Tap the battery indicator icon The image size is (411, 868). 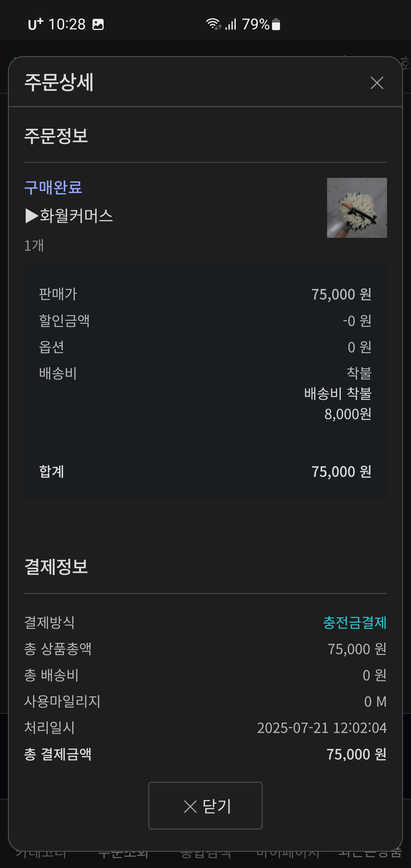tap(276, 24)
